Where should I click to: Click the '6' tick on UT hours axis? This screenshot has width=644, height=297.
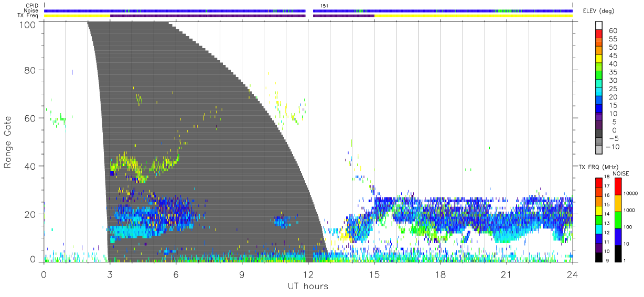tap(176, 274)
